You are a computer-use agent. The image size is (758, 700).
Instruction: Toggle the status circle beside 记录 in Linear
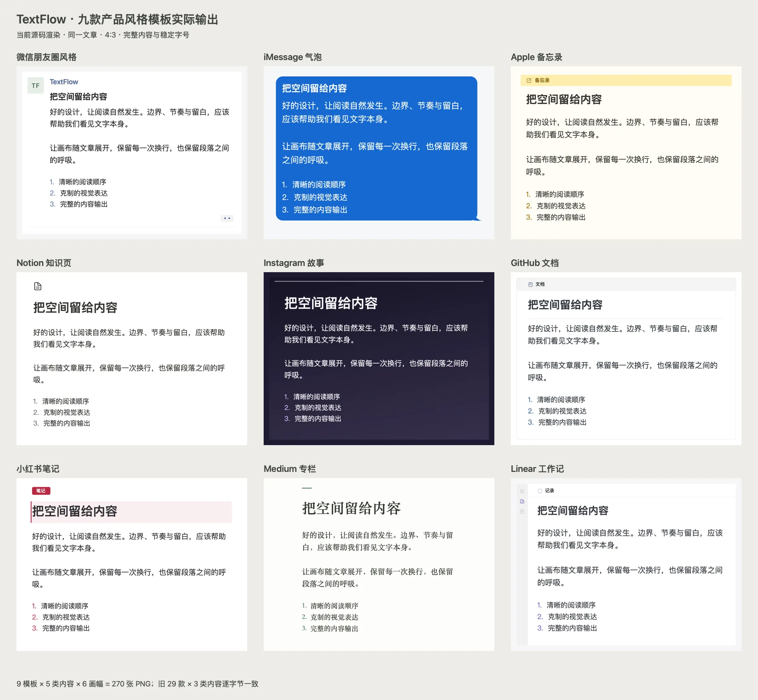point(540,491)
